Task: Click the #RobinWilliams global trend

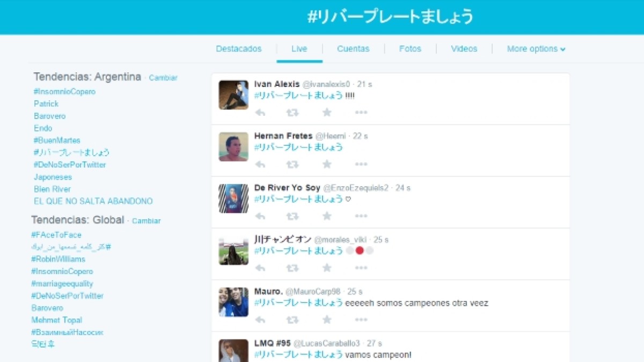Action: [58, 259]
